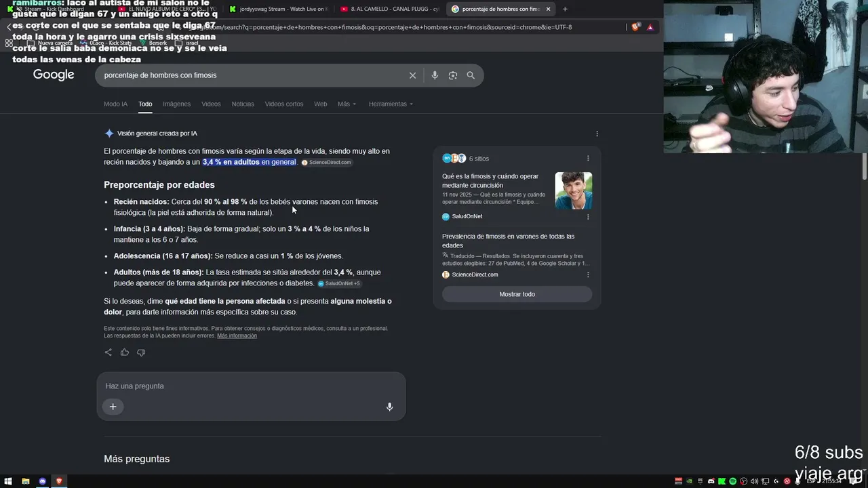
Task: Switch to 'Stream - Kick Dashboard' tab
Action: pyautogui.click(x=58, y=9)
